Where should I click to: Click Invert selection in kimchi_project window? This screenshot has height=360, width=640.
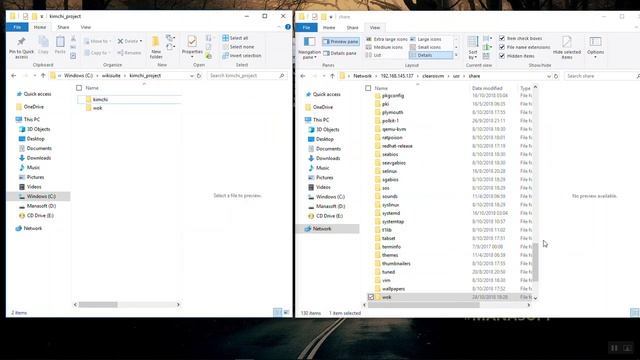coord(242,56)
